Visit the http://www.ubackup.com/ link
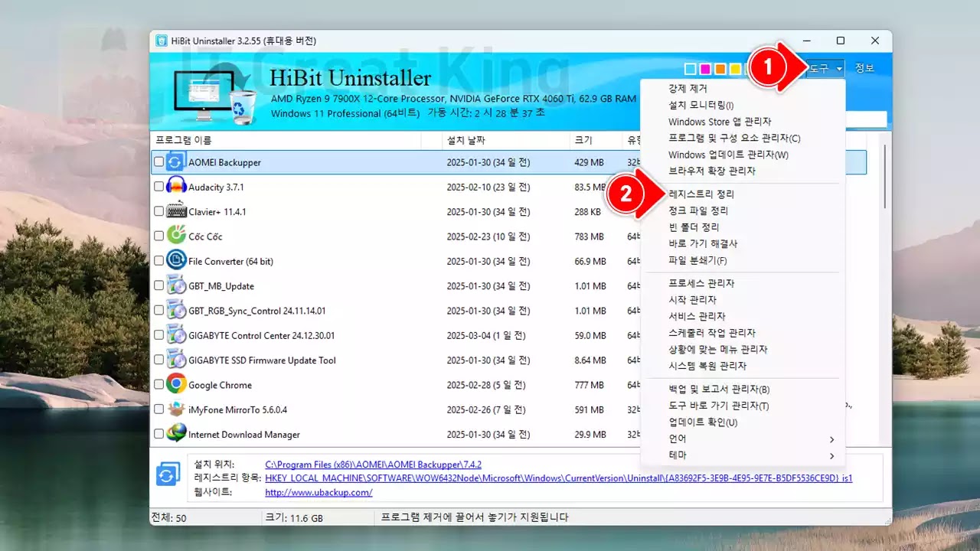 pyautogui.click(x=318, y=492)
